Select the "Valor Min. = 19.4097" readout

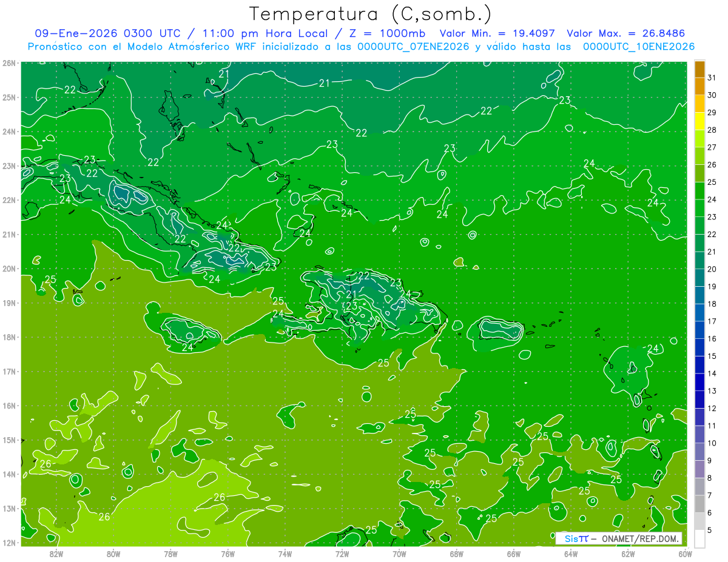(x=497, y=34)
